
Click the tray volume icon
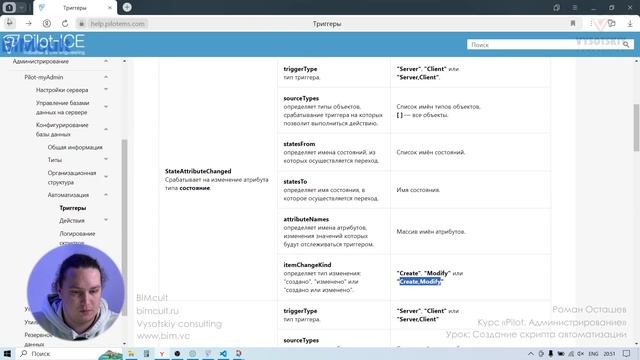pos(580,353)
